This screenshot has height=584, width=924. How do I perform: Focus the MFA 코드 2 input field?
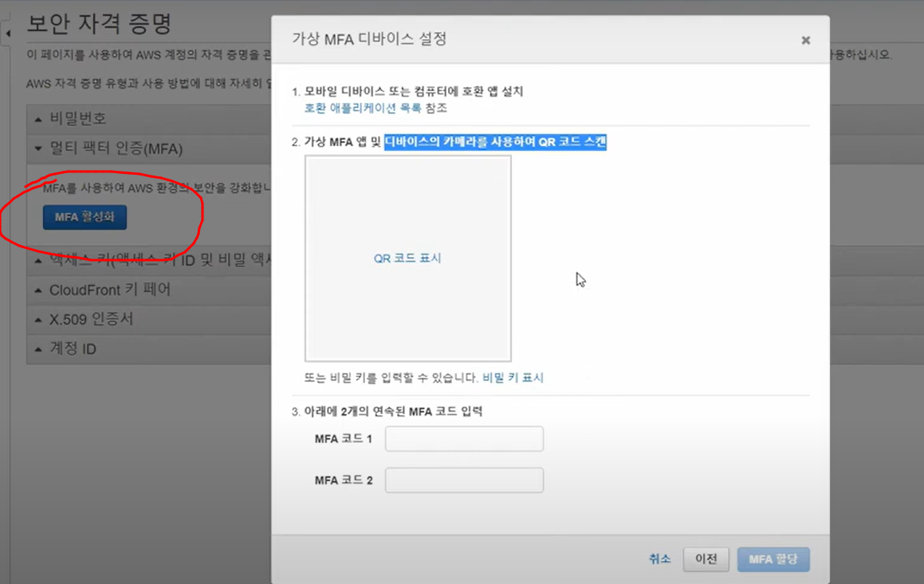(x=464, y=480)
